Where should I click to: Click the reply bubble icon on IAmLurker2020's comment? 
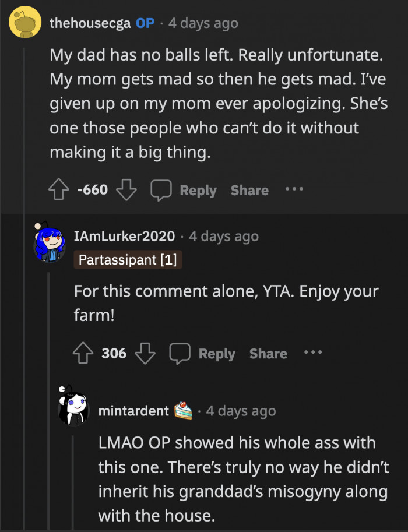pos(180,353)
